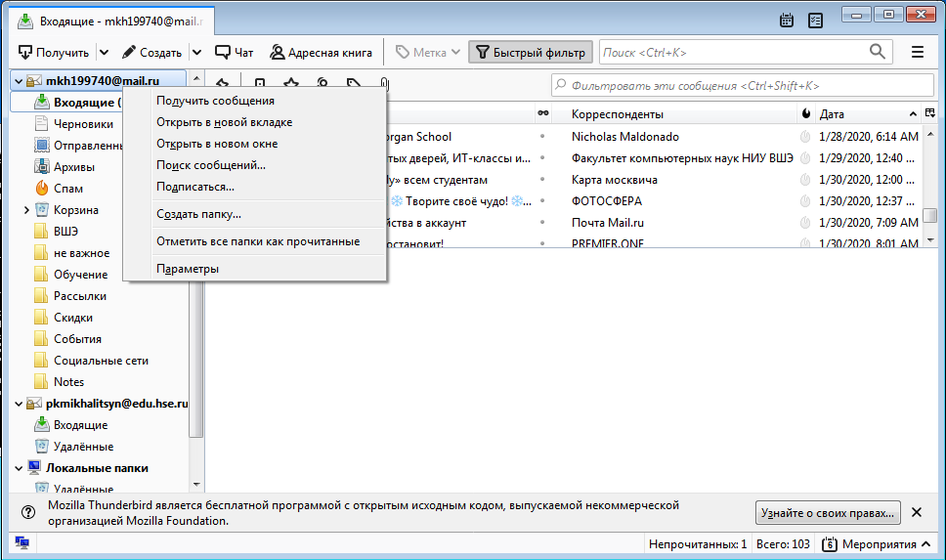
Task: Sort by the read-status glasses column
Action: [x=543, y=113]
